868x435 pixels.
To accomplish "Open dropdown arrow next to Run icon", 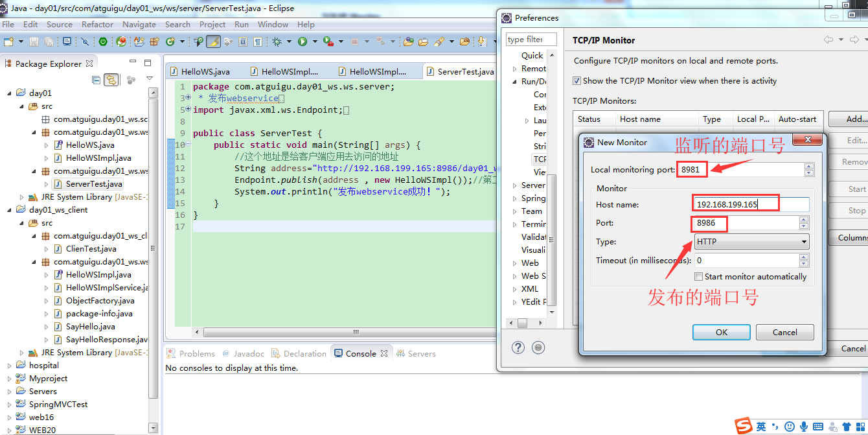I will pos(315,41).
